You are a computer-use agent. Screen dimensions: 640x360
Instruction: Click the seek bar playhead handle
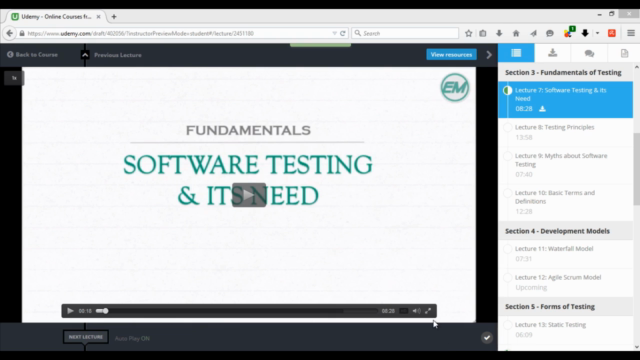coord(105,311)
